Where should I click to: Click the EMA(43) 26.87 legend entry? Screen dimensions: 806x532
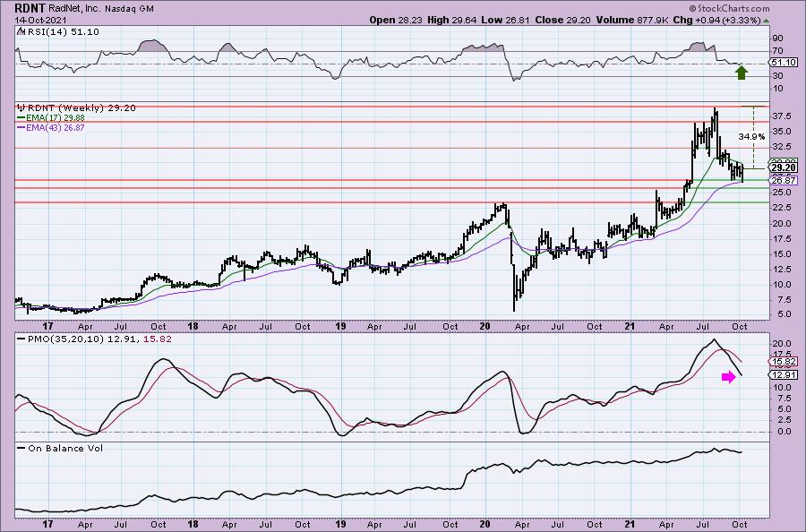coord(51,127)
